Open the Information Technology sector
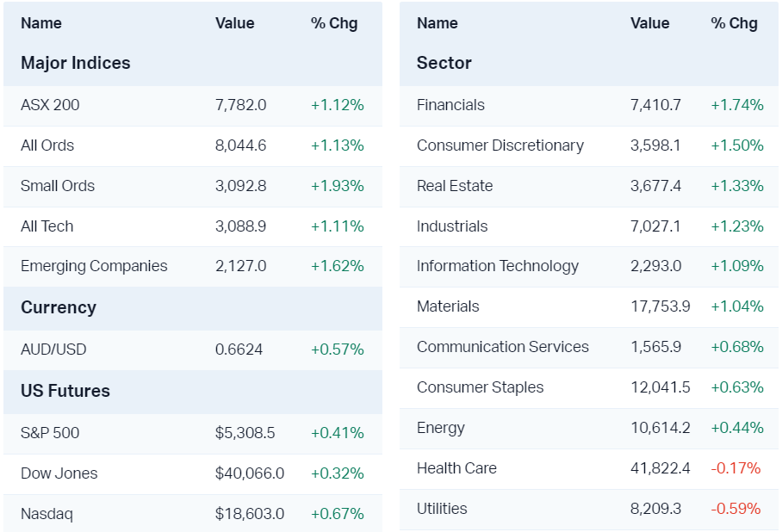 498,266
